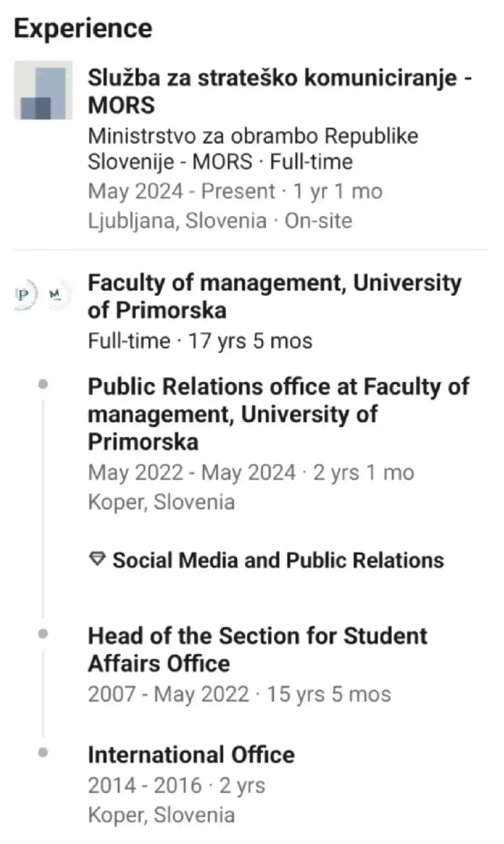This screenshot has width=504, height=844.
Task: Click the MORS company logo placeholder
Action: pos(43,90)
